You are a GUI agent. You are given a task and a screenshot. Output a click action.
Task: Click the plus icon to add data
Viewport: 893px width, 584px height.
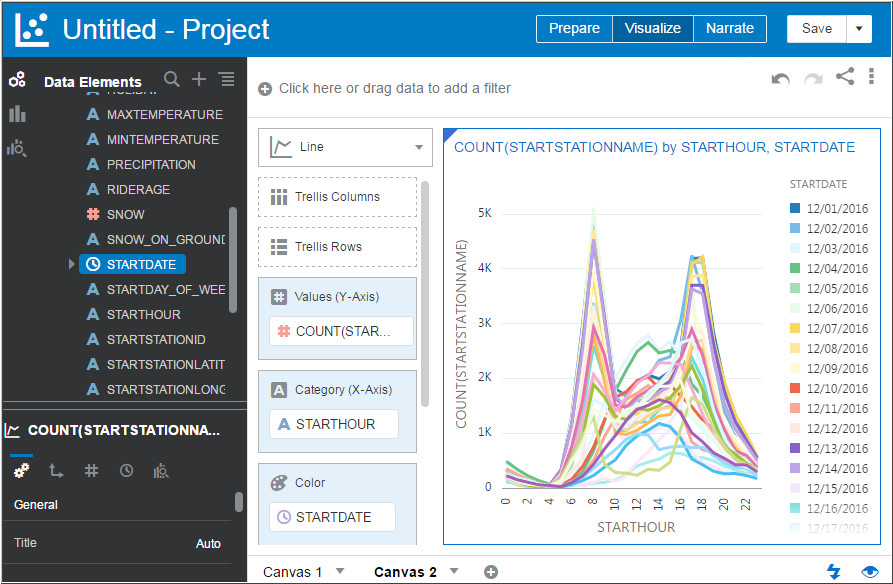[x=199, y=80]
